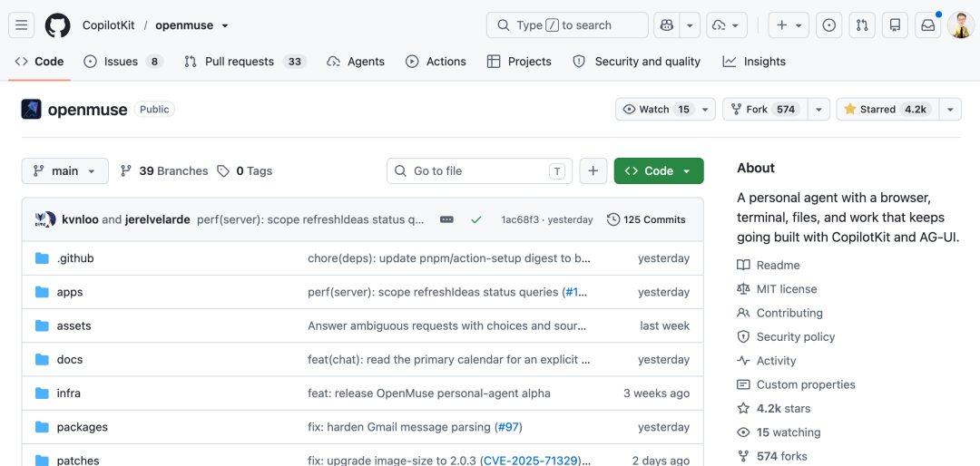Image resolution: width=980 pixels, height=466 pixels.
Task: Click the Add file plus button
Action: (x=593, y=171)
